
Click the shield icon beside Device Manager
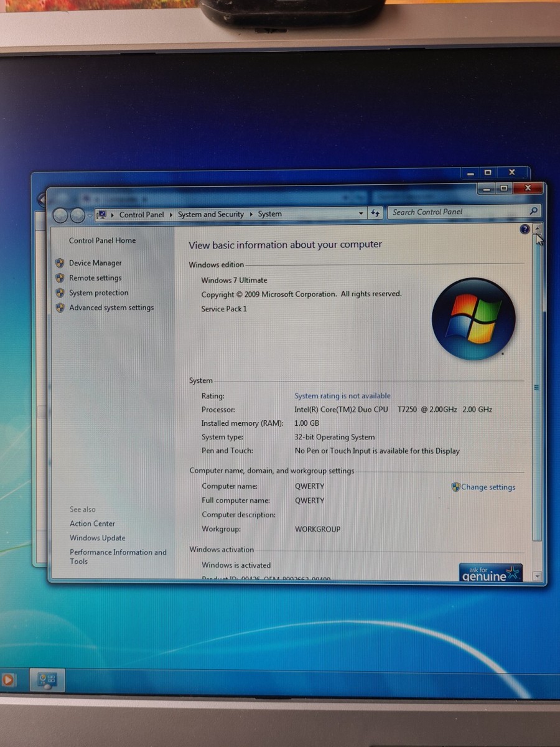click(60, 263)
